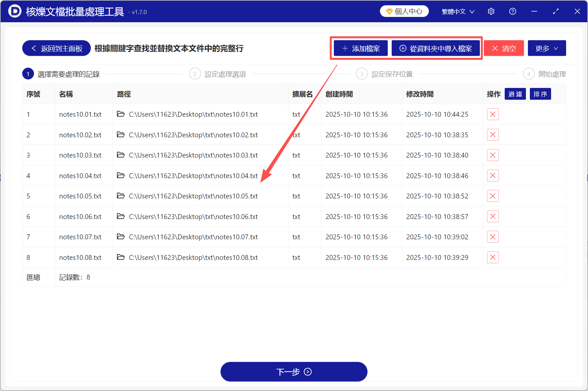Delete notes10.08.txt record with X icon
Viewport: 588px width, 391px height.
click(x=493, y=257)
